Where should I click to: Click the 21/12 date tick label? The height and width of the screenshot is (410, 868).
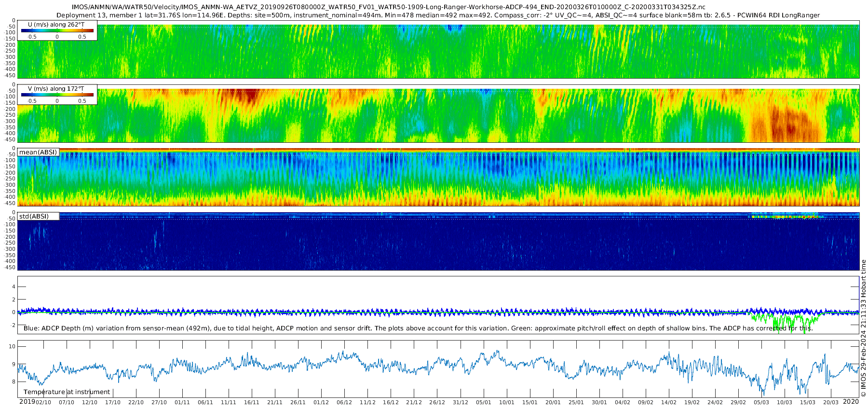(x=414, y=402)
